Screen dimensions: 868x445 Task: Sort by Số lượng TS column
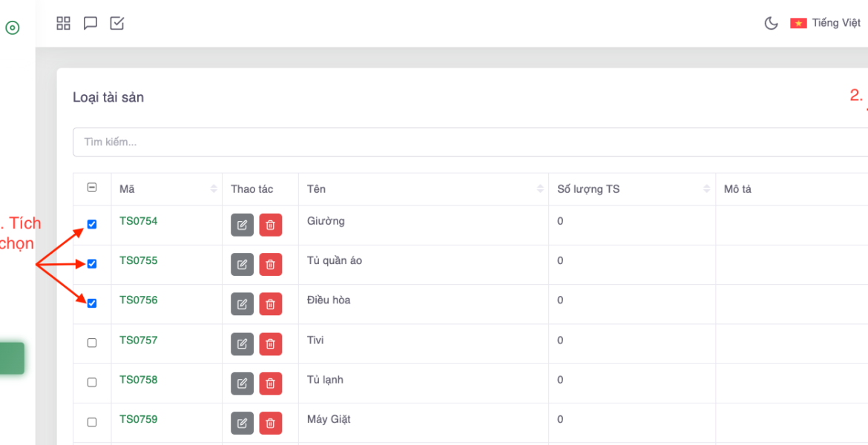coord(706,189)
